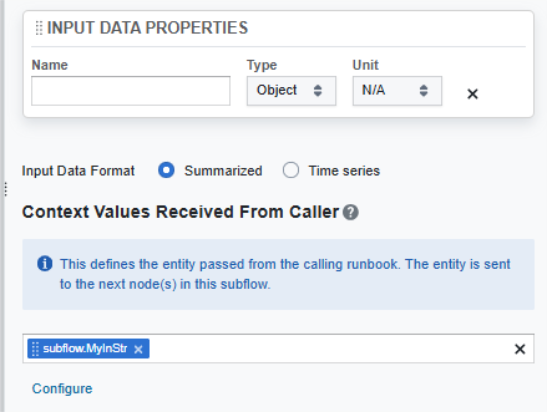Remove the subflow.MyInStr tag
The height and width of the screenshot is (412, 547).
138,349
